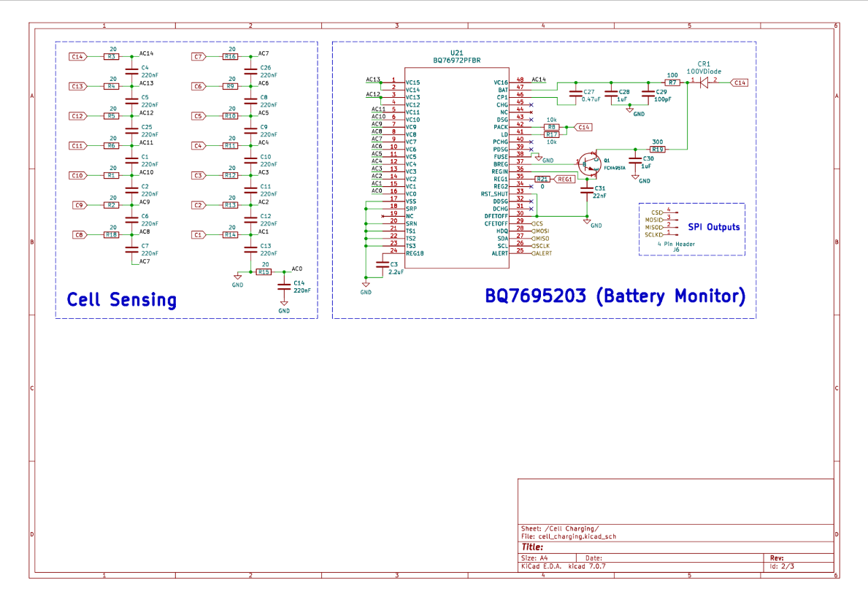Screen dimensions: 868x605
Task: Click resistor R3 in Cell Sensing
Action: (111, 56)
